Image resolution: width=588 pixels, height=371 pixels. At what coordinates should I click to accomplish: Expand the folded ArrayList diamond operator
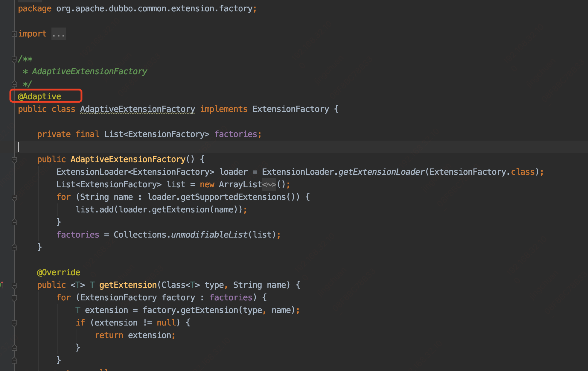click(x=269, y=184)
